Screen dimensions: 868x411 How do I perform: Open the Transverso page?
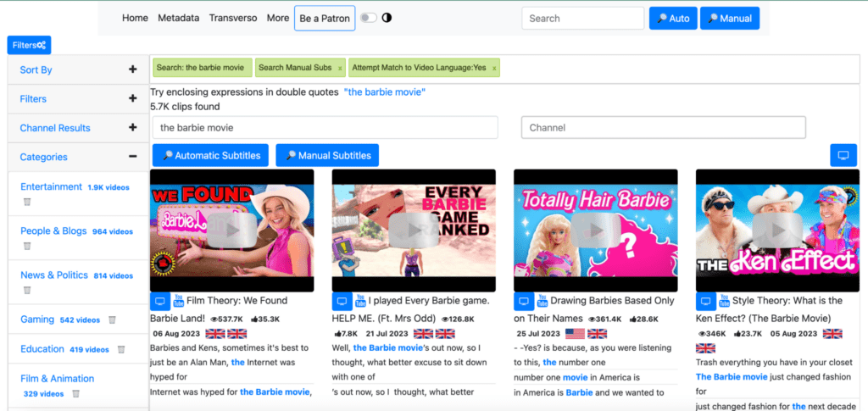pos(233,18)
